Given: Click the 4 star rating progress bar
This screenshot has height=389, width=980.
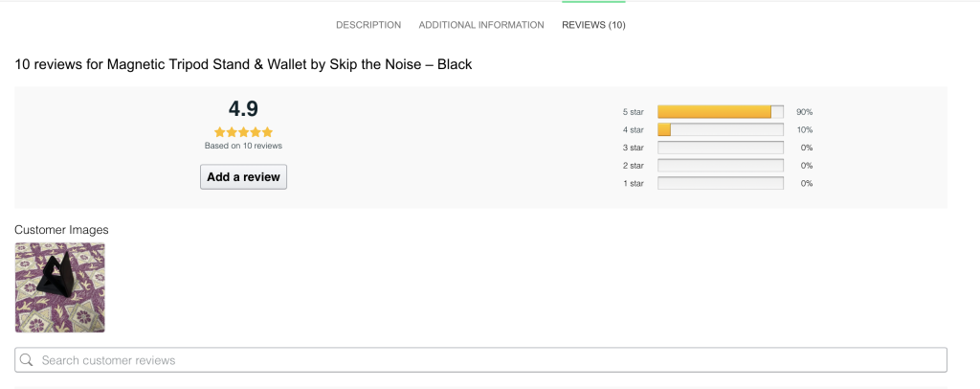Looking at the screenshot, I should tap(720, 130).
